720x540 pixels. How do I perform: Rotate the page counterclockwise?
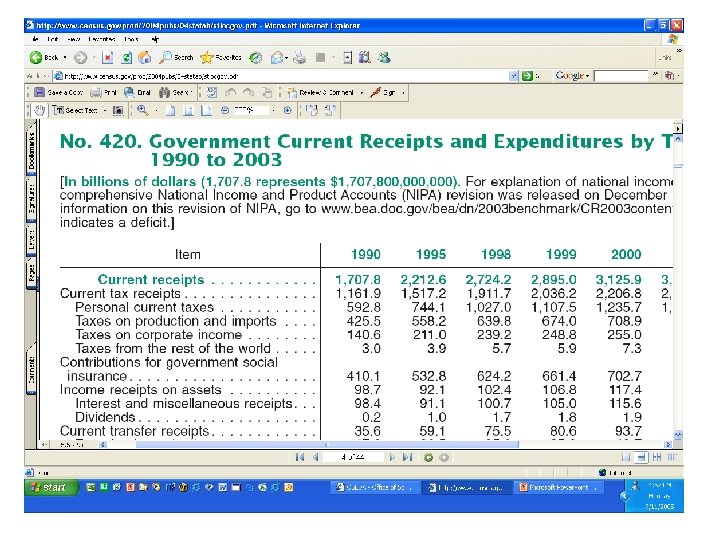(331, 110)
